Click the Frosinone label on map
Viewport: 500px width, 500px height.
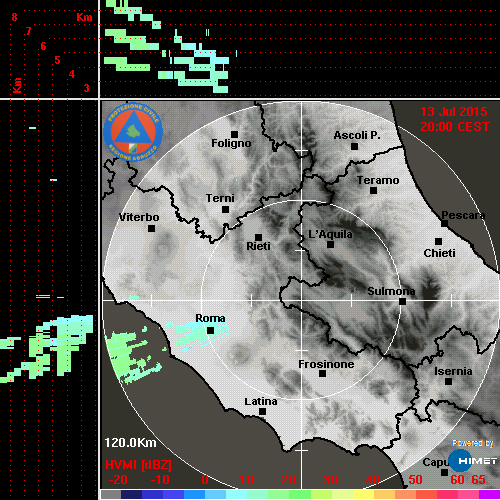click(x=326, y=364)
